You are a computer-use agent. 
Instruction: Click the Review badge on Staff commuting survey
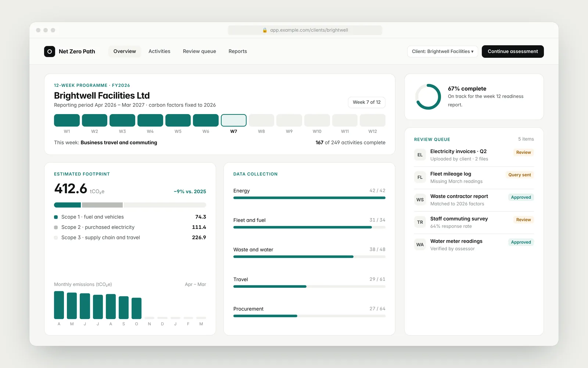523,220
